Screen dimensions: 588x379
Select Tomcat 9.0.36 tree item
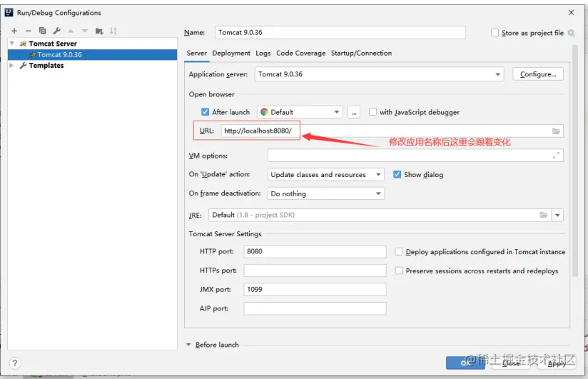point(92,54)
